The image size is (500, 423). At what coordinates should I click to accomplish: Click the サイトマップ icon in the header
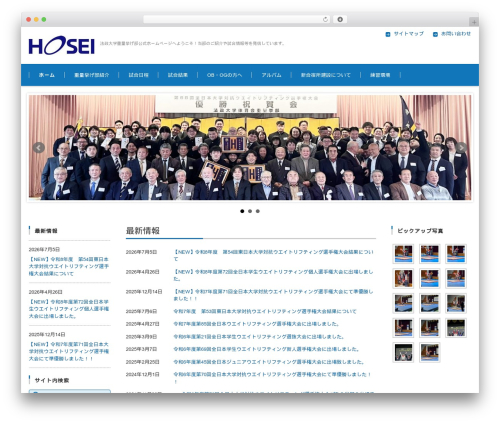388,34
